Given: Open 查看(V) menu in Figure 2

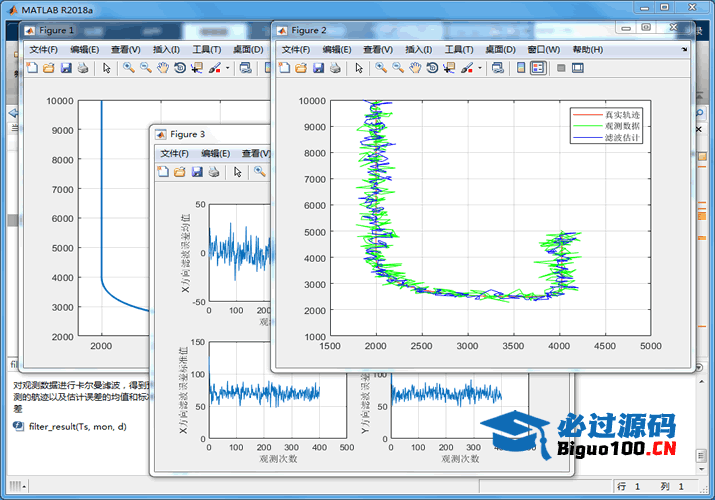Looking at the screenshot, I should (x=378, y=49).
